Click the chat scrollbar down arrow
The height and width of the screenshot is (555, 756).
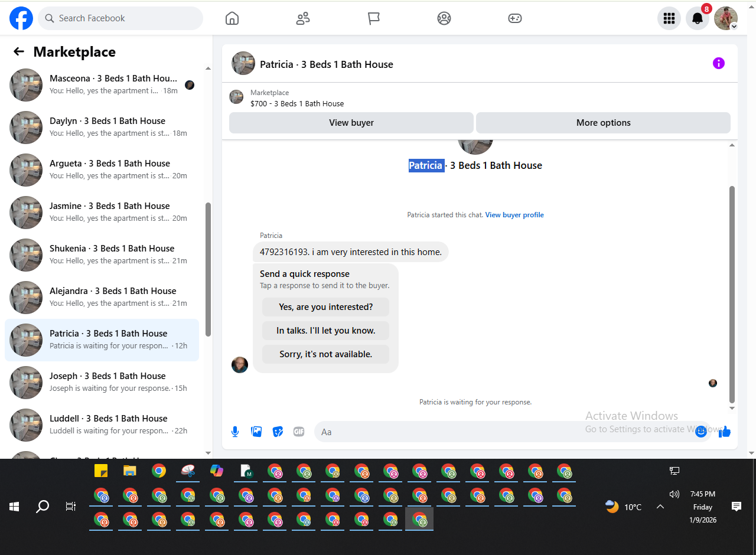732,408
